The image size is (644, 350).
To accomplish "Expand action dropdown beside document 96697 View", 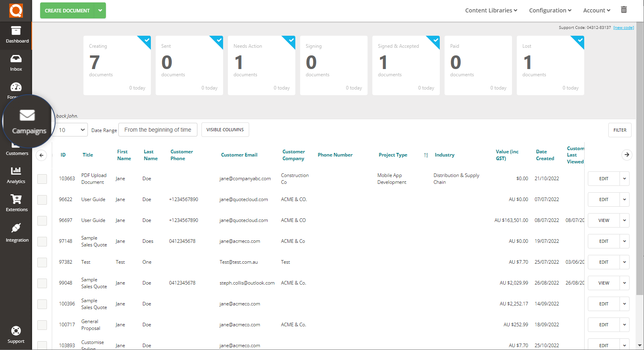I will [x=624, y=220].
